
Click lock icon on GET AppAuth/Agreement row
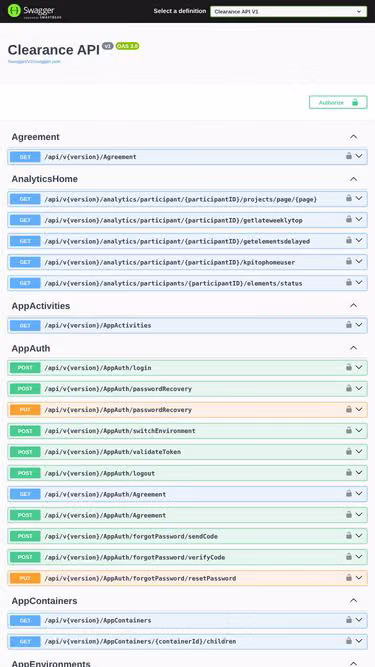point(349,493)
